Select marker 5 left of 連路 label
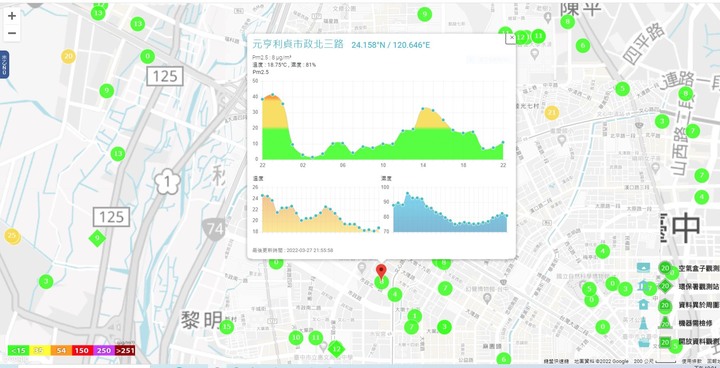 (622, 89)
